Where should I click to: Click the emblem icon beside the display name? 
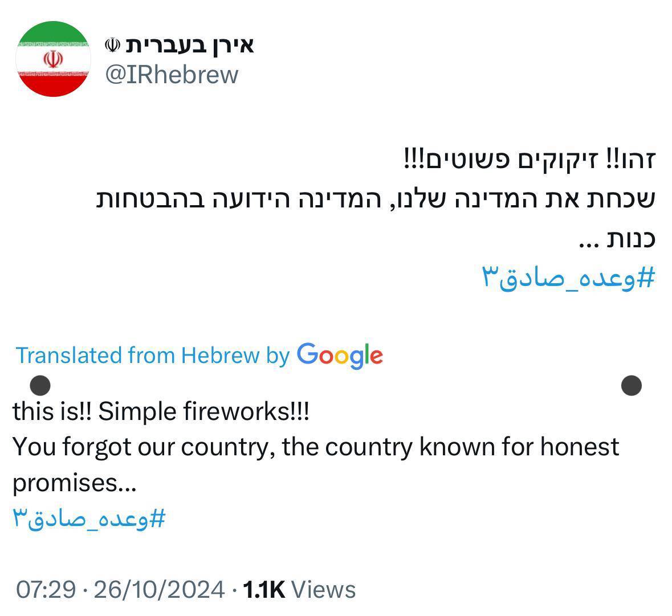113,44
